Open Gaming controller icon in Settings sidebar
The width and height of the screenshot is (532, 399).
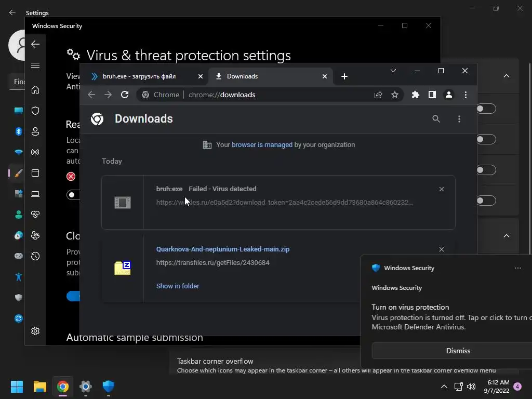pos(19,256)
